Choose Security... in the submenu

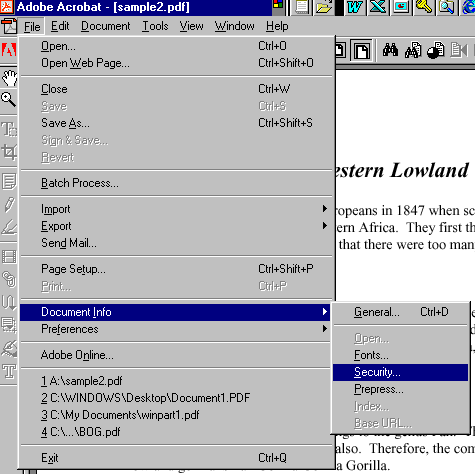click(x=401, y=372)
